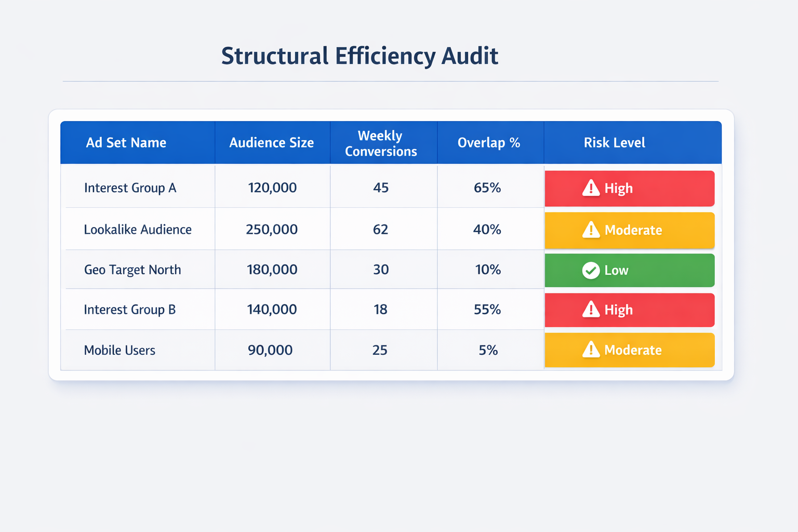Image resolution: width=798 pixels, height=532 pixels.
Task: Click the green Low risk badge for Geo Target North
Action: point(629,270)
